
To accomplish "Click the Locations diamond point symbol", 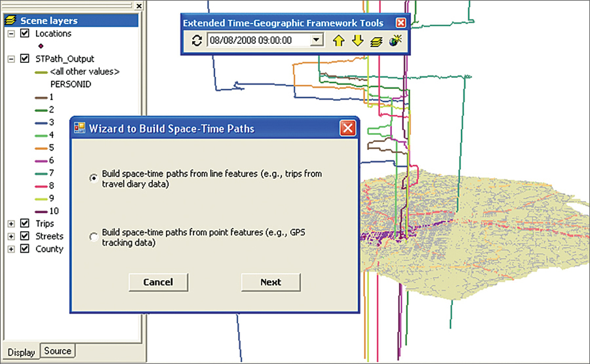I will [41, 46].
